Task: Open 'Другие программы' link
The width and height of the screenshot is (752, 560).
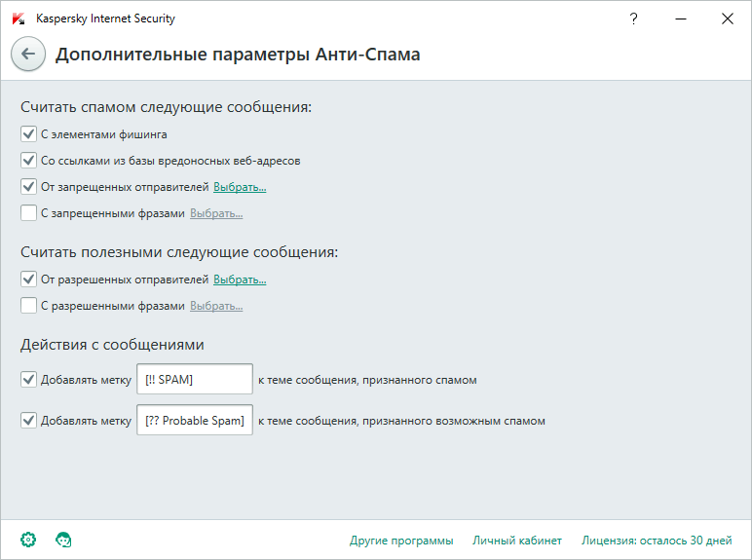Action: [401, 541]
